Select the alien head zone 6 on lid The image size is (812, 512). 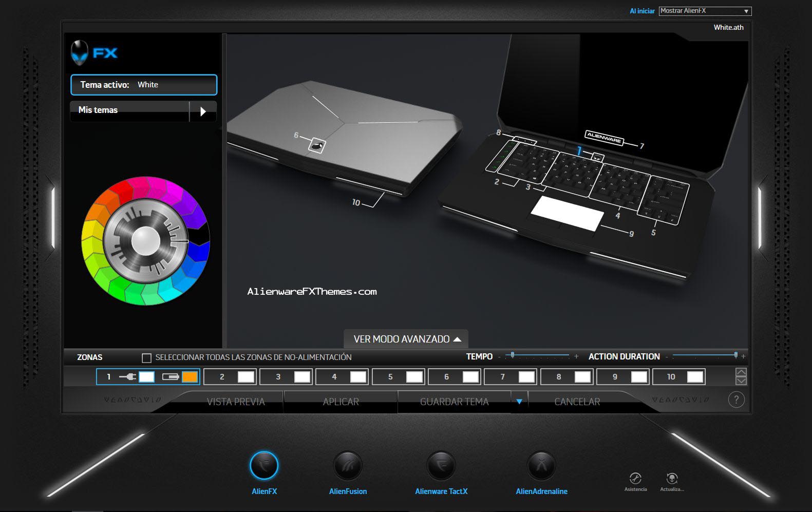[x=317, y=146]
